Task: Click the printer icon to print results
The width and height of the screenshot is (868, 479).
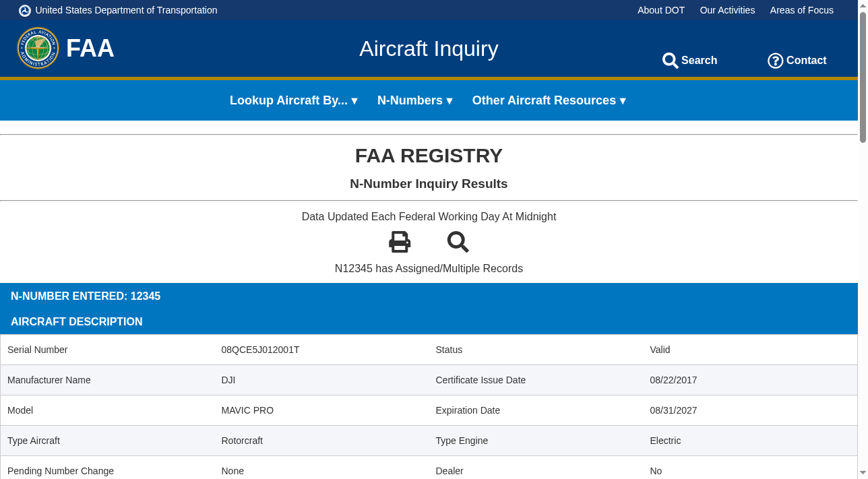Action: [x=400, y=242]
